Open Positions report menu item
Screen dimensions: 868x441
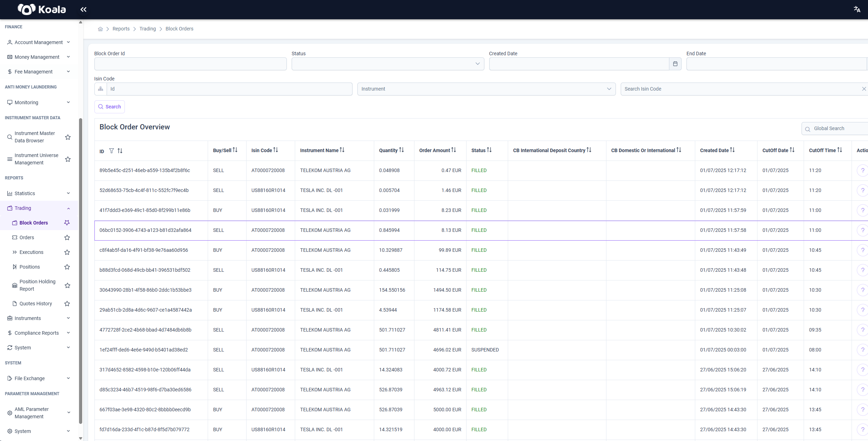[x=29, y=267]
